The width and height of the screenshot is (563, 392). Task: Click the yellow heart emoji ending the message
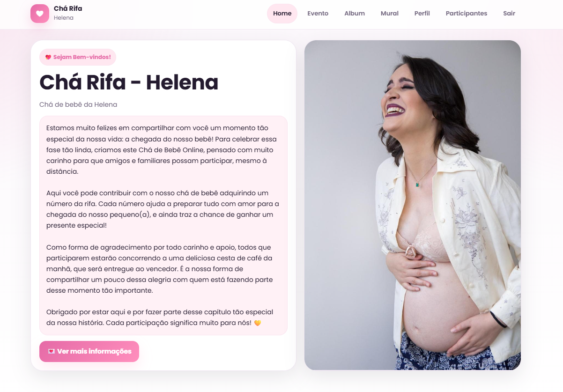click(x=257, y=323)
